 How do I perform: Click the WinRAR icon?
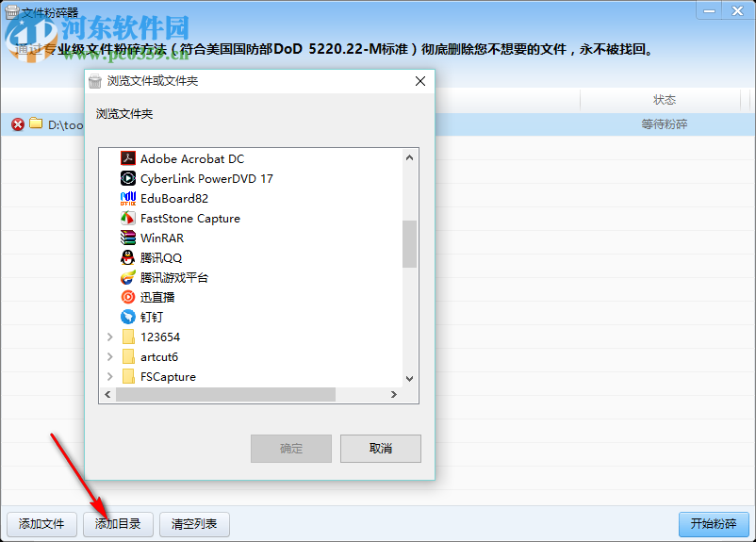point(128,238)
